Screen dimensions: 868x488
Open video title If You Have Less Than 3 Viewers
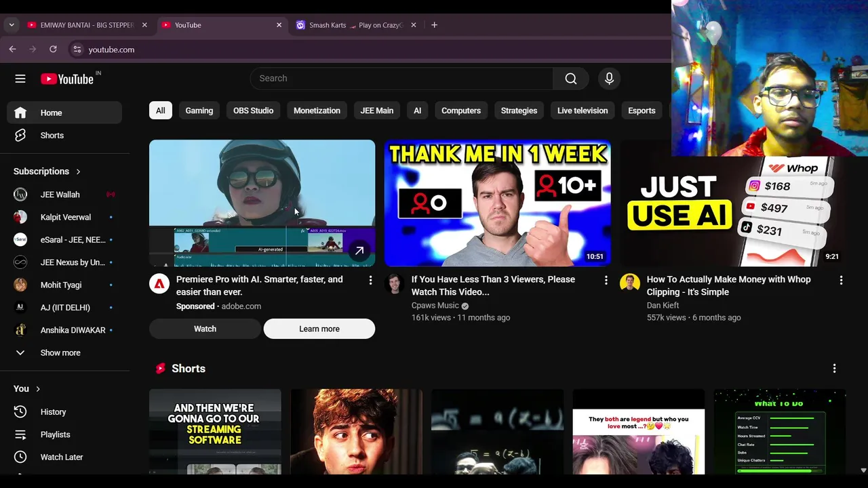[493, 285]
